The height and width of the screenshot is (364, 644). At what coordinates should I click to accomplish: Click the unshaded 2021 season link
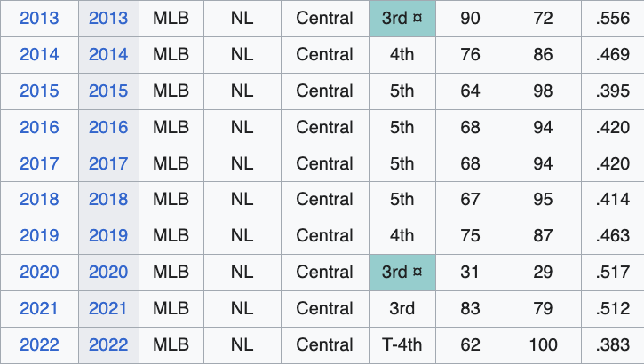39,309
